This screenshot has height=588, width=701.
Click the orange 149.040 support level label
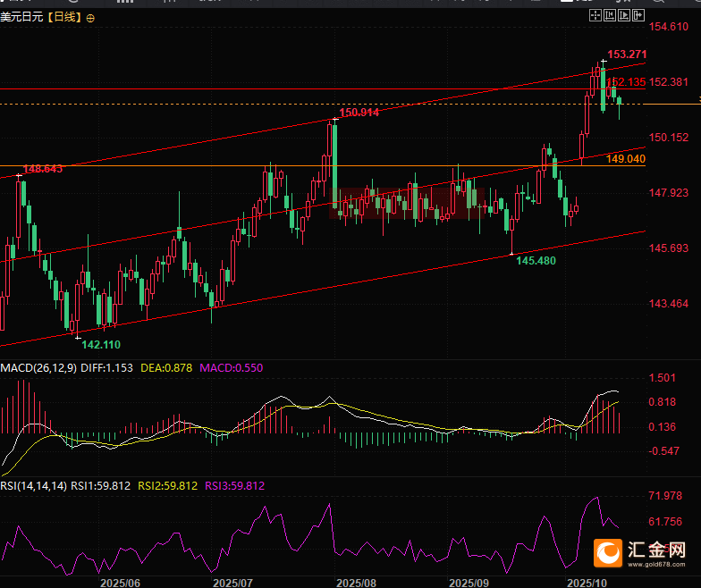click(x=625, y=159)
